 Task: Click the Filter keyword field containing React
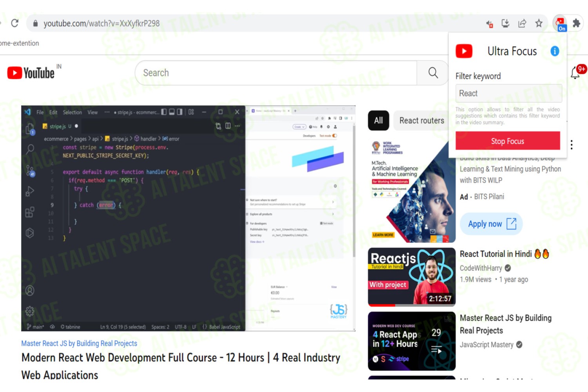click(508, 93)
